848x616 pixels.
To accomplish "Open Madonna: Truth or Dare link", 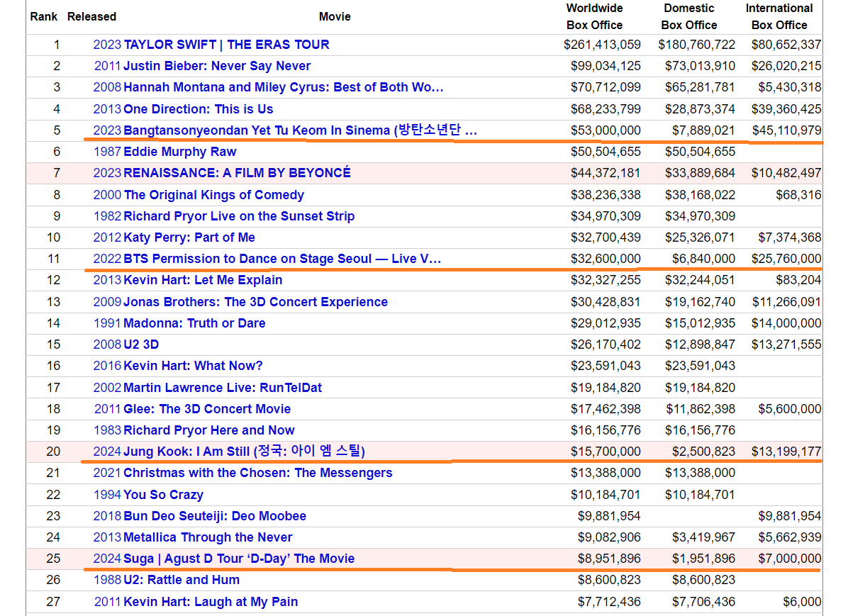I will coord(194,323).
